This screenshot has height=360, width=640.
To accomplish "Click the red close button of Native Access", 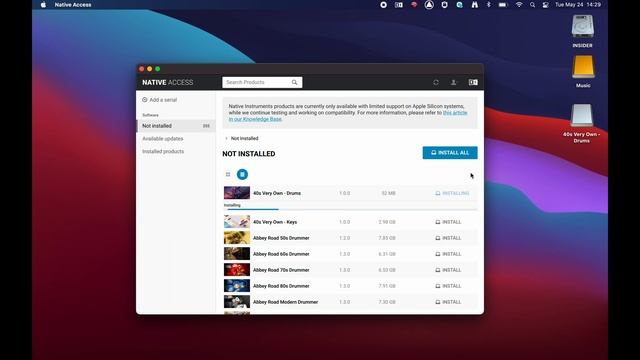I will pos(142,69).
